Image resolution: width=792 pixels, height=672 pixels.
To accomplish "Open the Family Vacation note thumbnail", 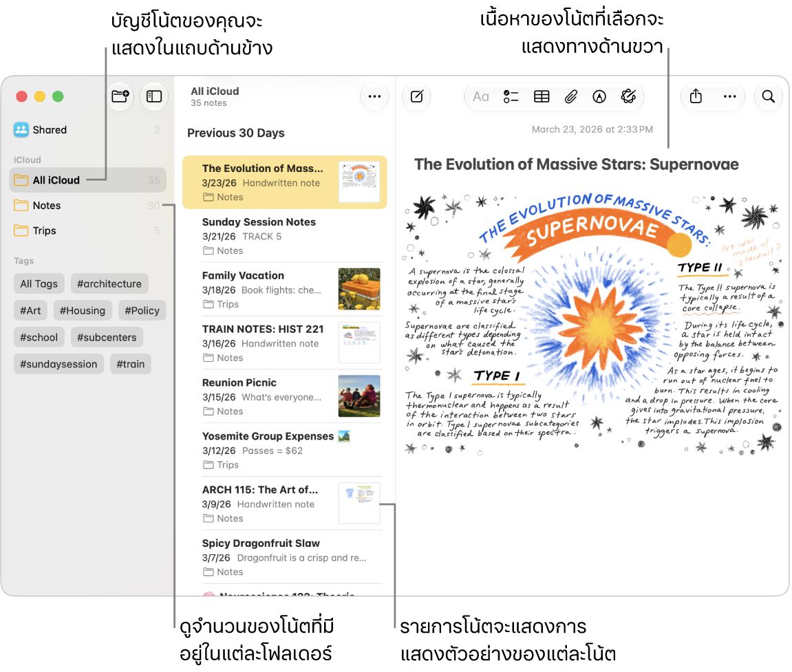I will [359, 289].
